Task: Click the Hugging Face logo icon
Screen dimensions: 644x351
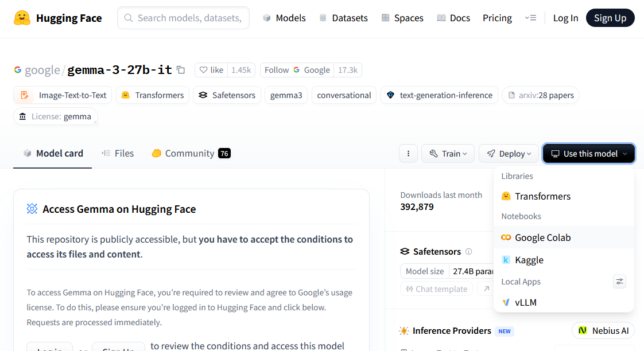Action: coord(22,18)
